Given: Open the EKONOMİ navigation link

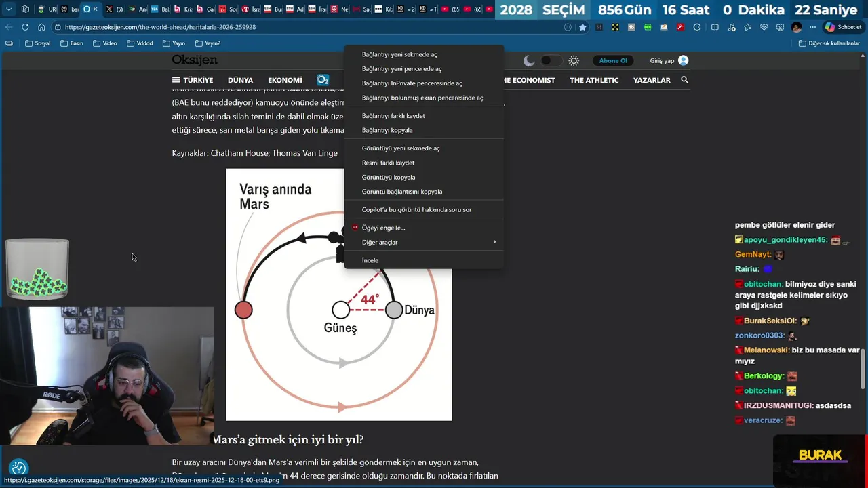Looking at the screenshot, I should [x=285, y=80].
